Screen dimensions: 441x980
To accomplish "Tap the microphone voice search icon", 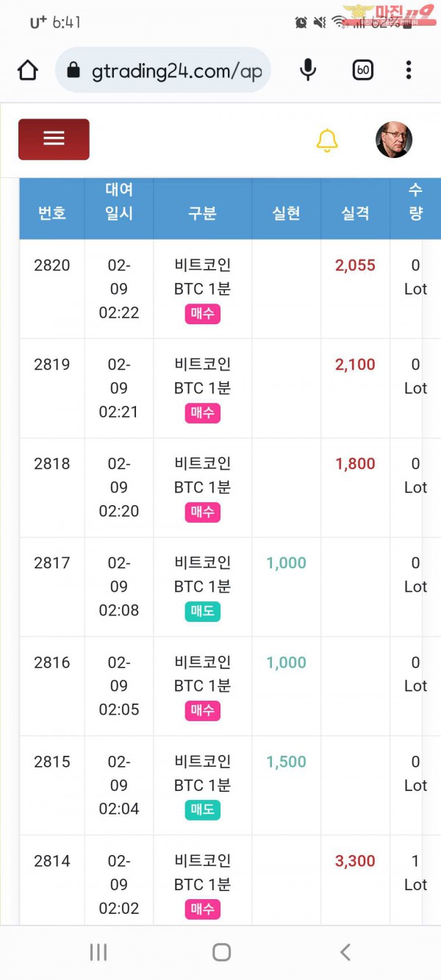I will click(x=308, y=71).
